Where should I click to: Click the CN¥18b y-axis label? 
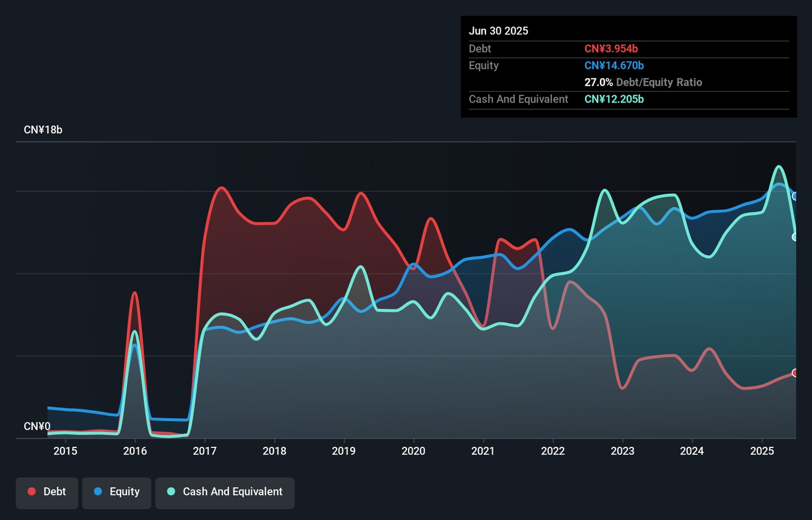[x=43, y=130]
